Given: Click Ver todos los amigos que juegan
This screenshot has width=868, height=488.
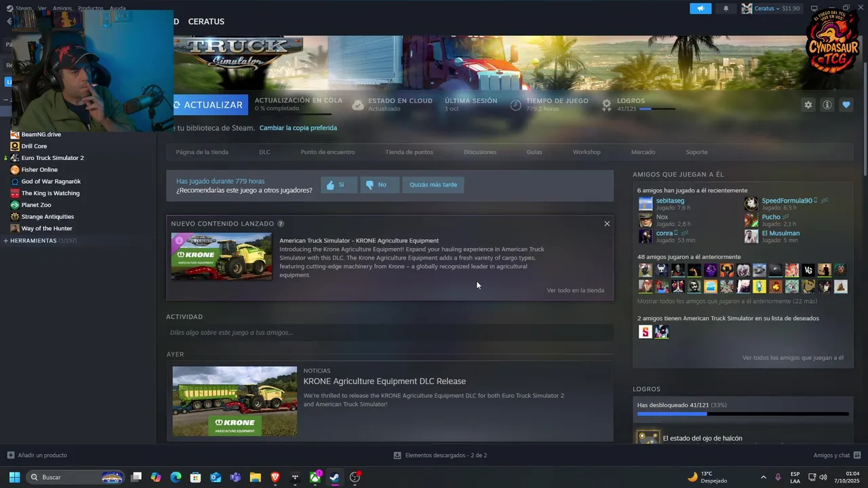Looking at the screenshot, I should 793,358.
